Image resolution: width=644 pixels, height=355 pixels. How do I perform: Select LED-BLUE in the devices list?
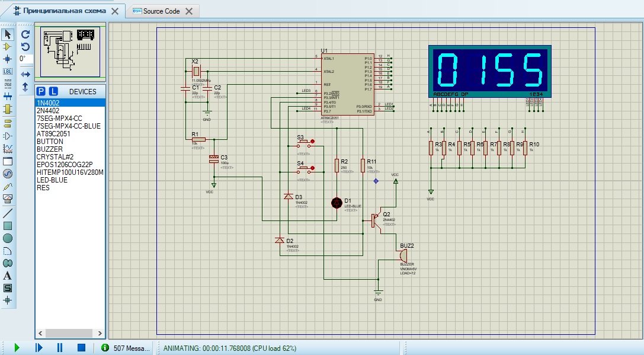[x=71, y=180]
